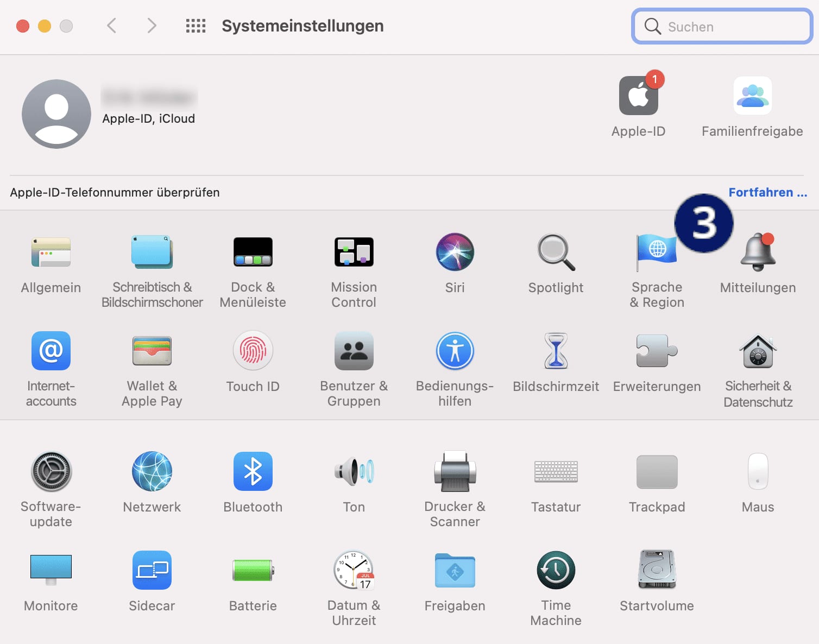Open Erweiterungen settings
This screenshot has height=644, width=819.
657,351
